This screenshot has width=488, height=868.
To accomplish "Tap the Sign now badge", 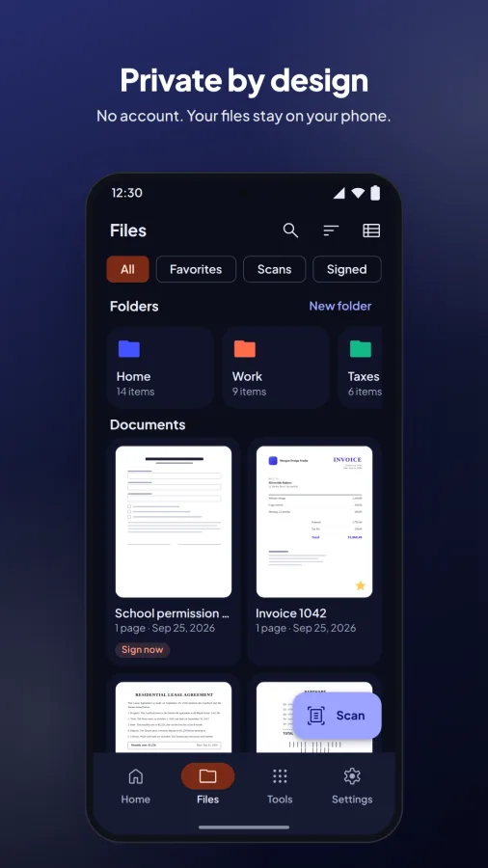I will pyautogui.click(x=142, y=649).
